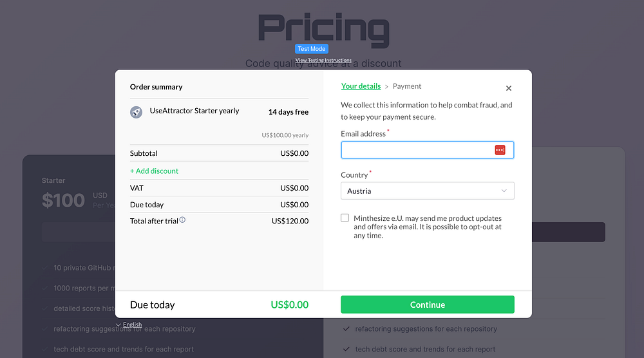Click the checkmark beside right-side refactoring suggestions

coord(346,329)
